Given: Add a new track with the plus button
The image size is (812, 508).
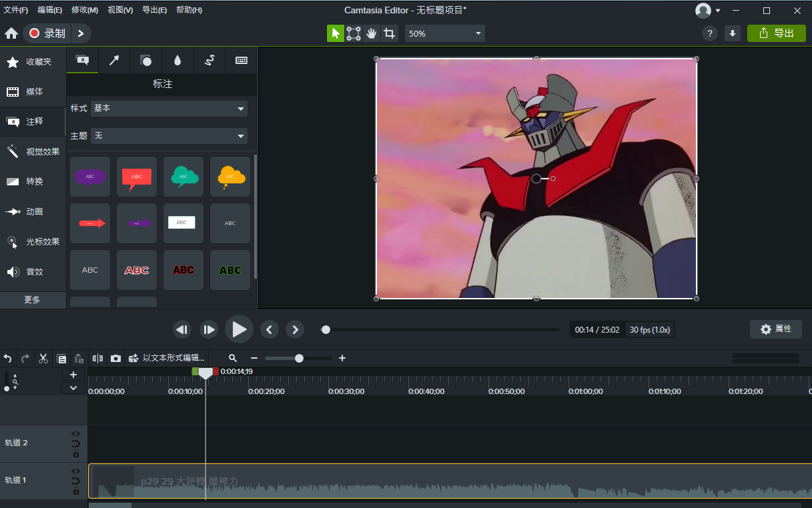Looking at the screenshot, I should click(73, 375).
